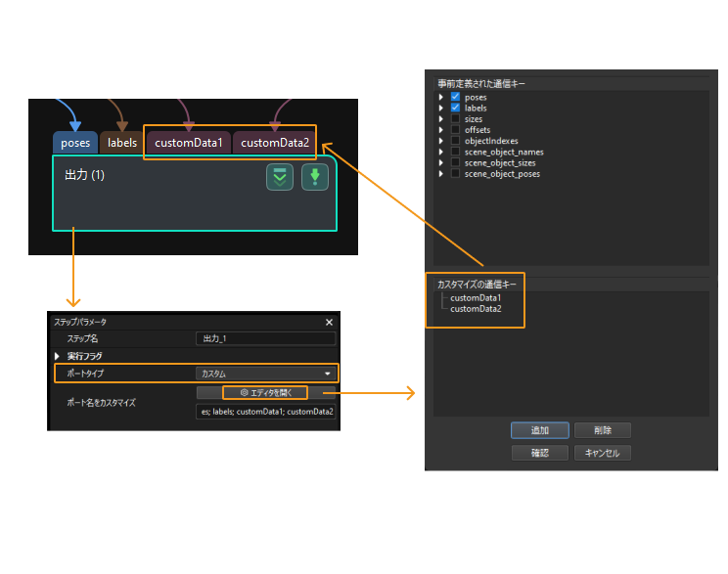The height and width of the screenshot is (574, 728).
Task: Click the キャンセル button
Action: (x=603, y=453)
